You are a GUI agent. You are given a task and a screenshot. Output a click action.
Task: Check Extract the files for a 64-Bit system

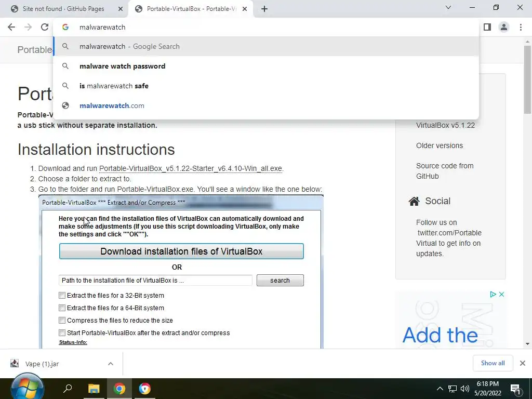tap(62, 308)
